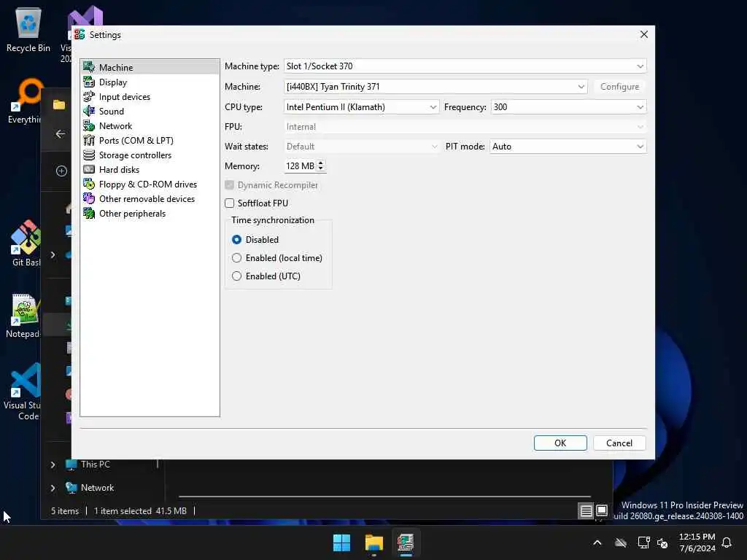This screenshot has height=560, width=747.
Task: Select Enabled (local time) option
Action: [236, 257]
